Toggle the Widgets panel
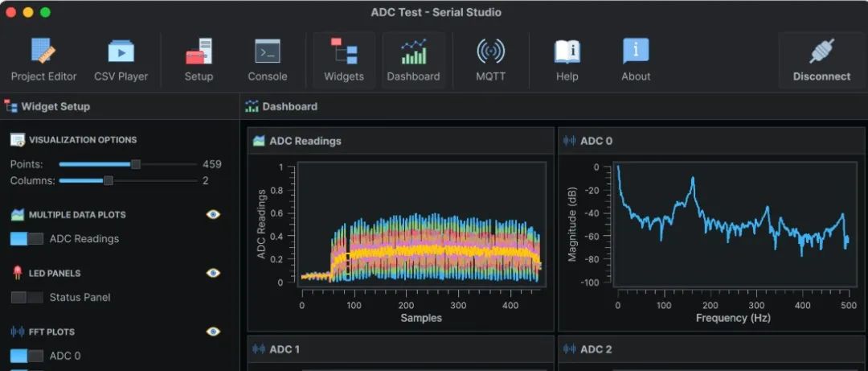This screenshot has height=371, width=868. [x=344, y=60]
